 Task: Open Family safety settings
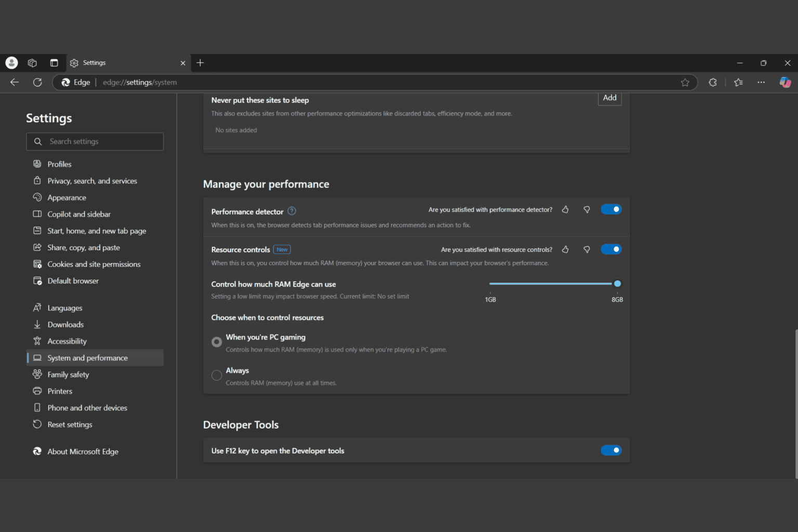(x=95, y=374)
